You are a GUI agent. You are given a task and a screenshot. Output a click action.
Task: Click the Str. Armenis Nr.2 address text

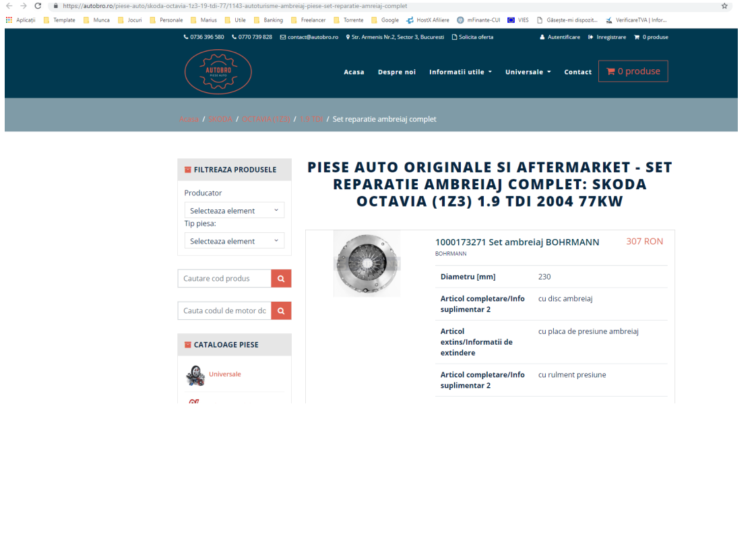(x=395, y=37)
